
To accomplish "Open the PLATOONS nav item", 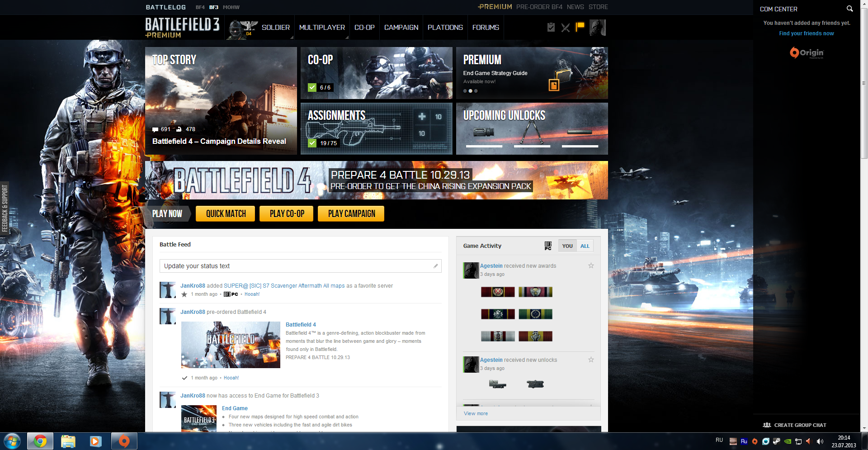I will click(445, 28).
